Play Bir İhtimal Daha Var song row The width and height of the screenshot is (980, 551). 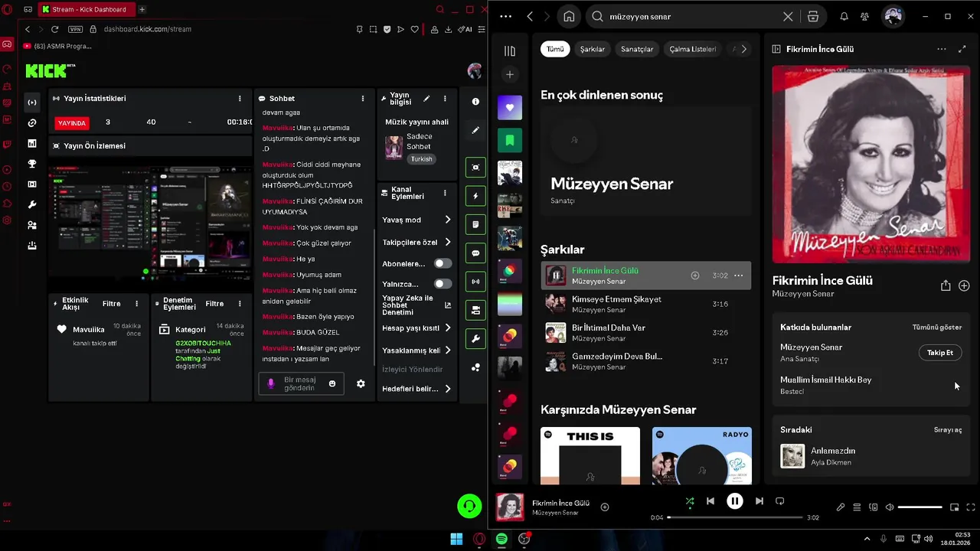[x=645, y=333]
